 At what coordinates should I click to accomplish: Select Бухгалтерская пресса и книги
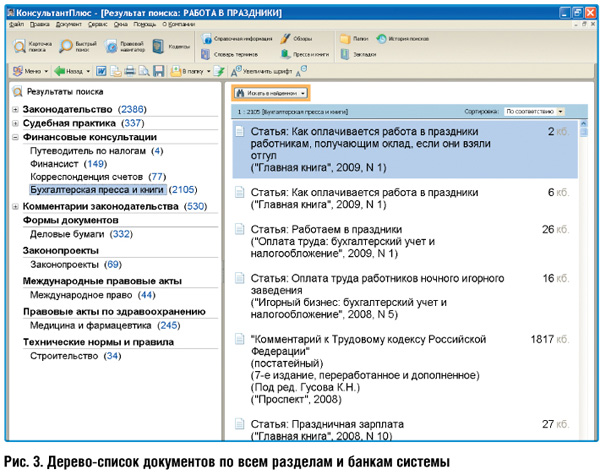[97, 189]
